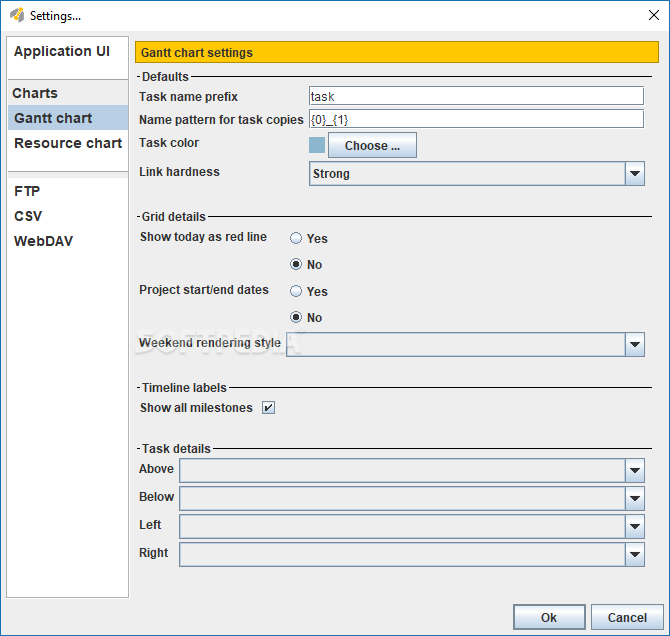
Task: Click the GanttProject icon in title bar
Action: coord(17,15)
